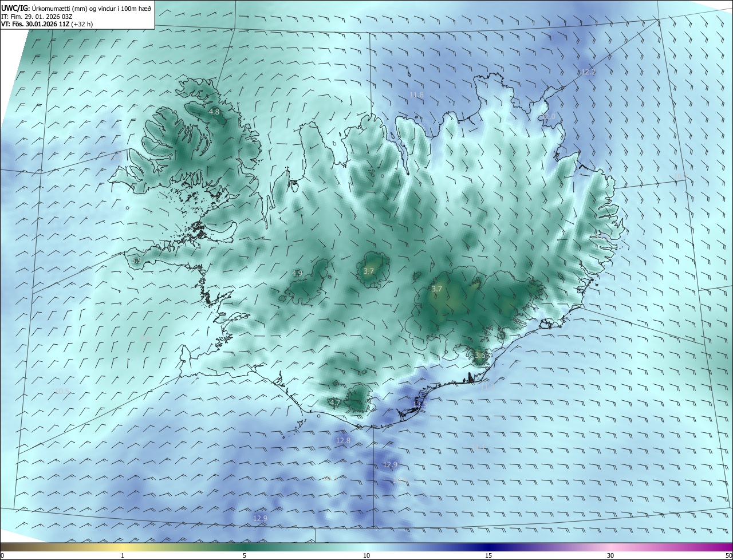Click the colour scale tick labelled 5
Image resolution: width=733 pixels, height=560 pixels.
pyautogui.click(x=245, y=555)
